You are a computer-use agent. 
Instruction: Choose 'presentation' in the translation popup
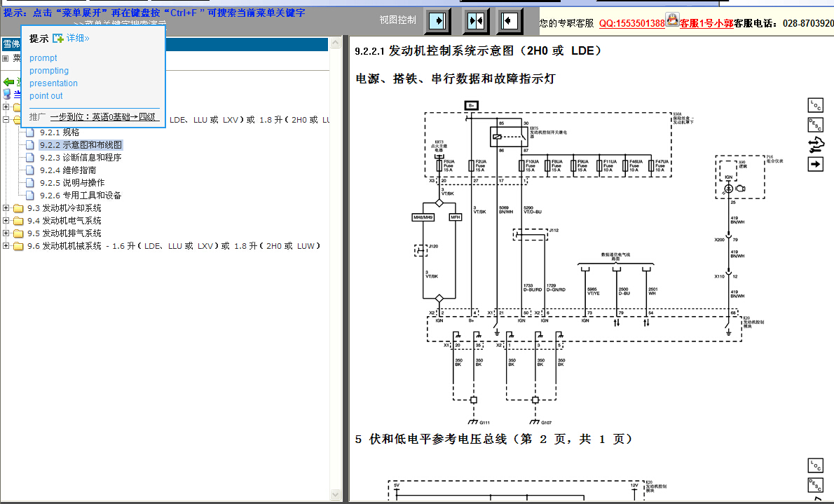54,83
